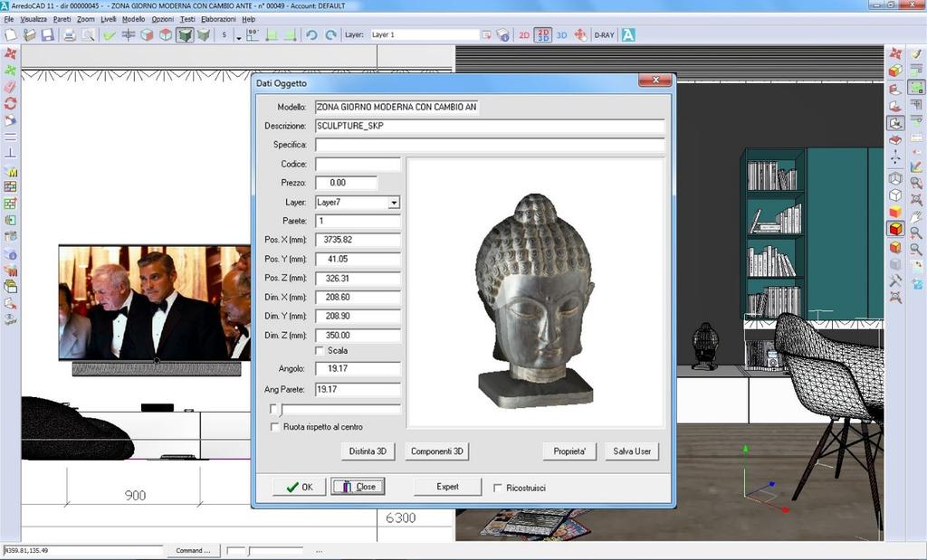Screen dimensions: 927x560
Task: Open the toolbar Layer 1 combo box
Action: 424,35
